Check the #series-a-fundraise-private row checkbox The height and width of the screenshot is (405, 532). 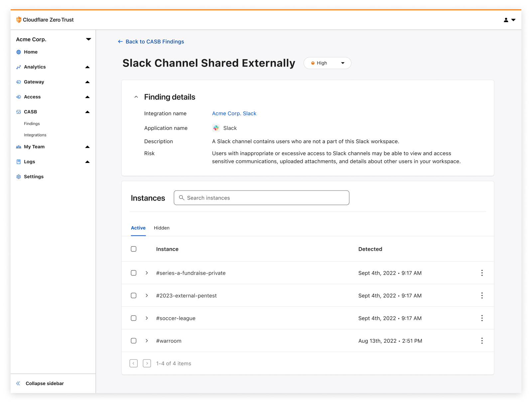(134, 273)
